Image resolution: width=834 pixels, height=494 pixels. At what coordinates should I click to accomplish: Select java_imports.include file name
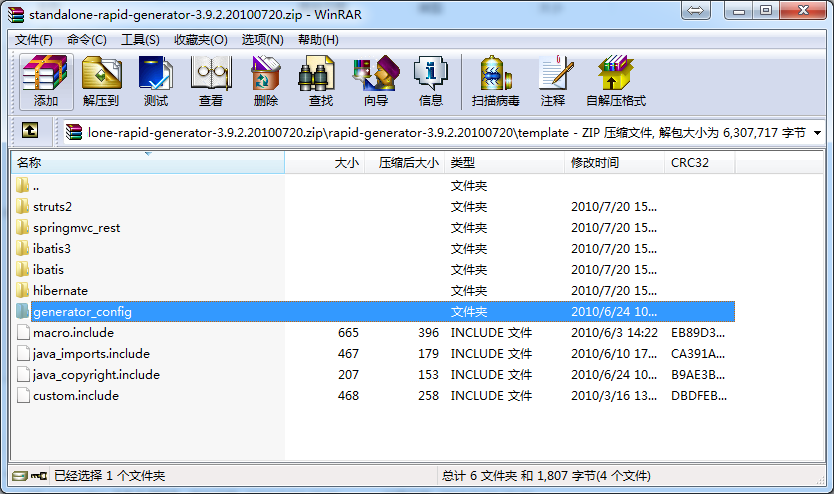coord(91,354)
